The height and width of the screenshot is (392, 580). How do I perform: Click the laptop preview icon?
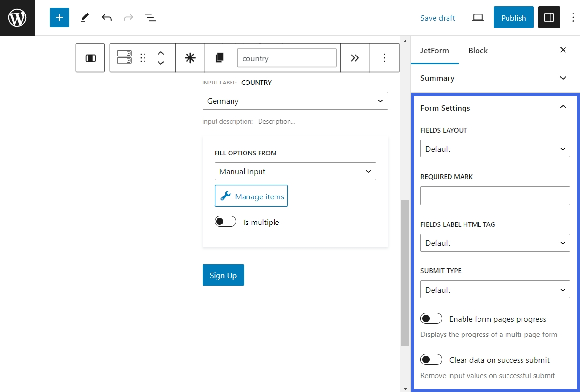pyautogui.click(x=478, y=18)
